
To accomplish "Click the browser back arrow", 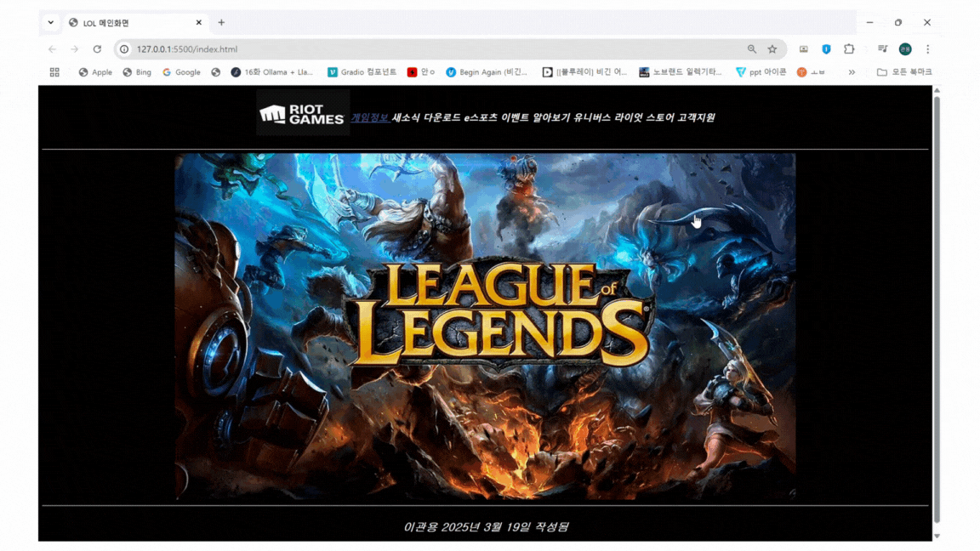I will click(52, 48).
